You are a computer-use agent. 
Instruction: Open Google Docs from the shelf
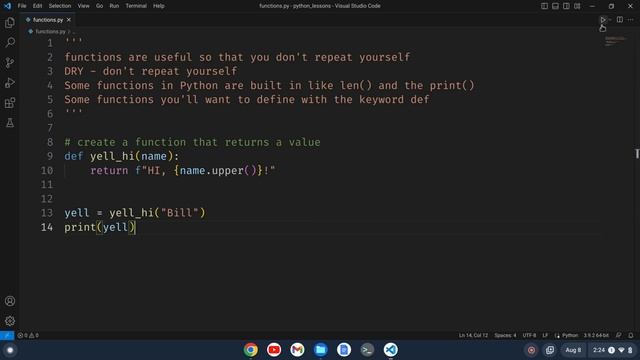click(x=344, y=350)
